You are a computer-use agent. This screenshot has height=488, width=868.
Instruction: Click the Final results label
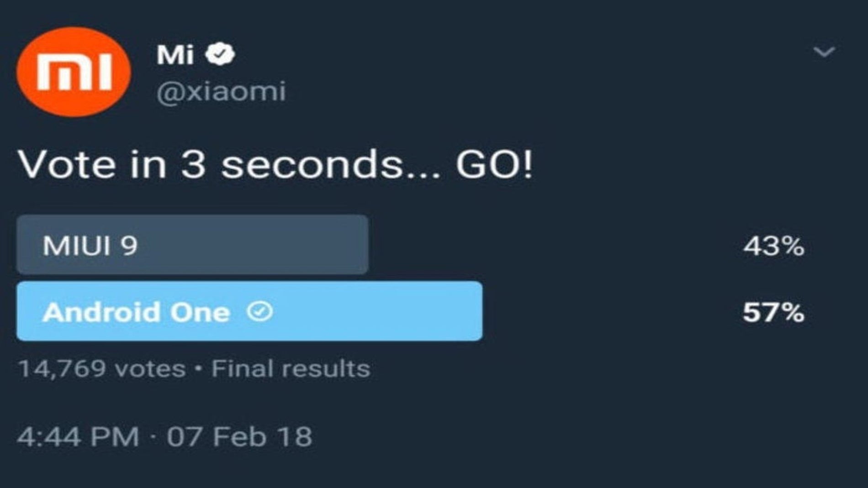291,368
